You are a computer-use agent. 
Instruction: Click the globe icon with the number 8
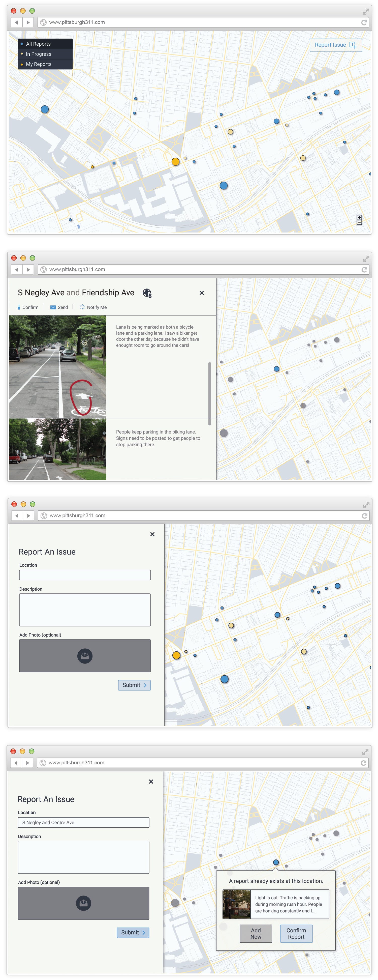147,293
